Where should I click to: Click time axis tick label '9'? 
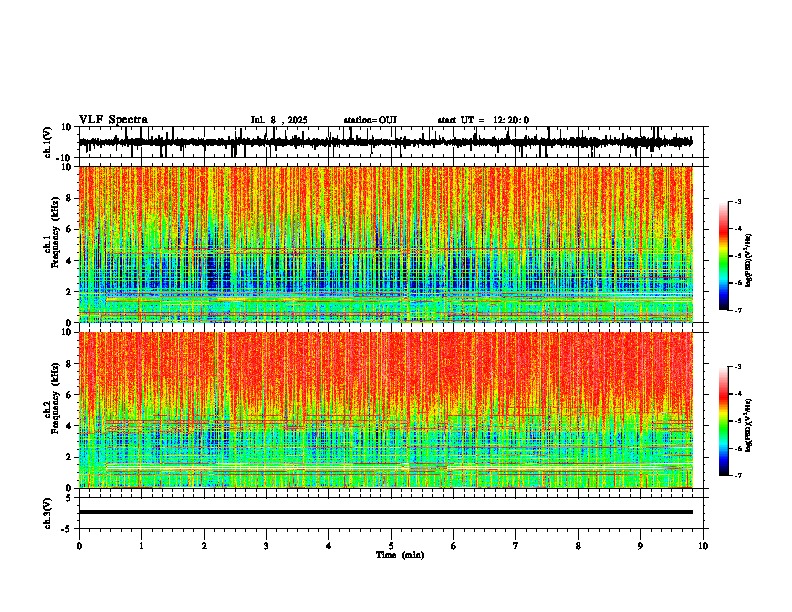click(x=640, y=546)
